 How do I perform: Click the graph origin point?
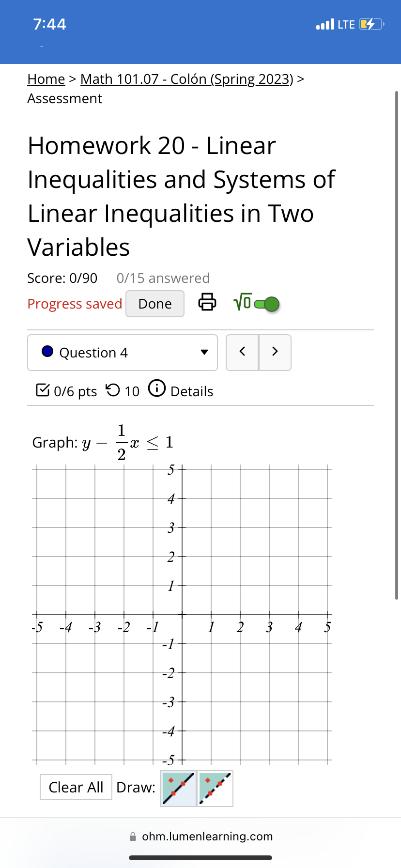[182, 615]
